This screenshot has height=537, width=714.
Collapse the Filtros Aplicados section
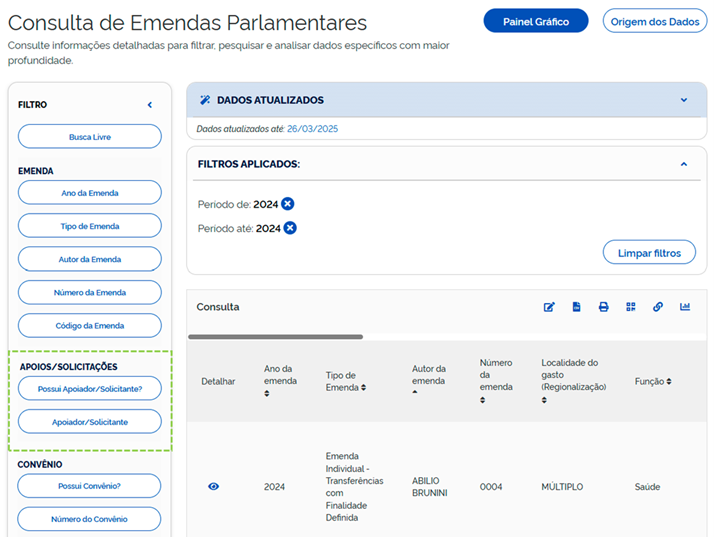(684, 164)
